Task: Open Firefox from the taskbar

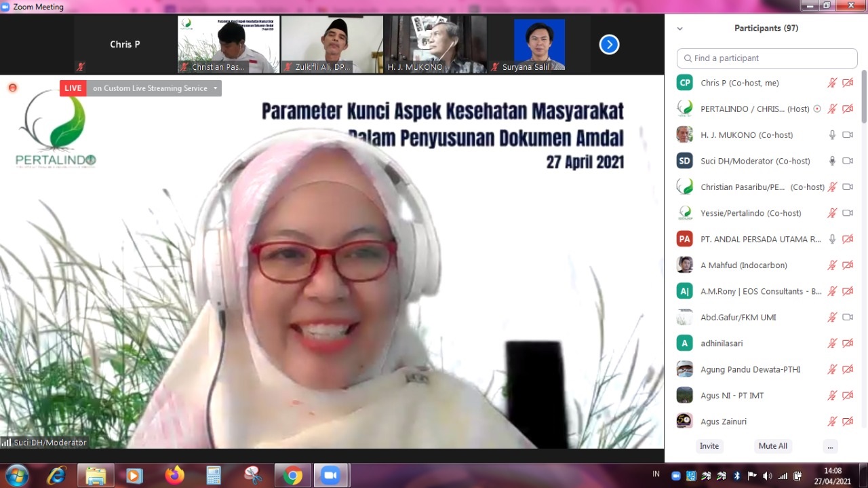Action: [174, 475]
